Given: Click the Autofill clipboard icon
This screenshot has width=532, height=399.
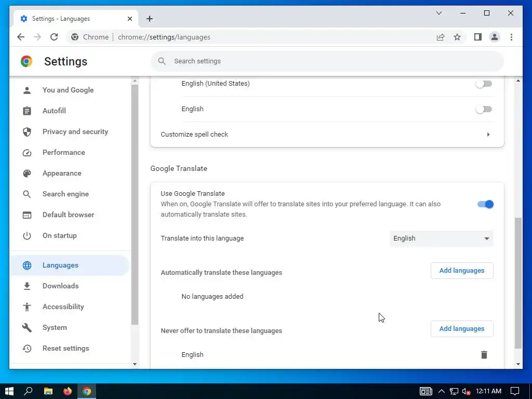Looking at the screenshot, I should 27,111.
